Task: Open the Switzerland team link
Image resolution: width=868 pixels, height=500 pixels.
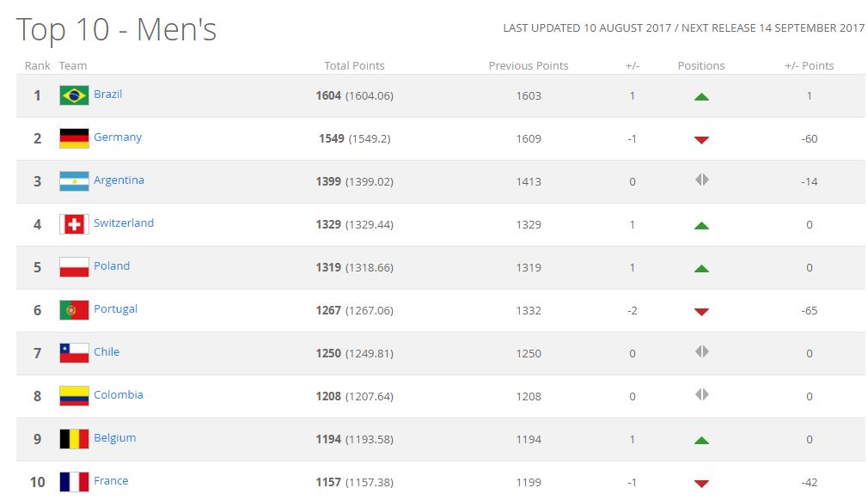Action: [x=124, y=223]
